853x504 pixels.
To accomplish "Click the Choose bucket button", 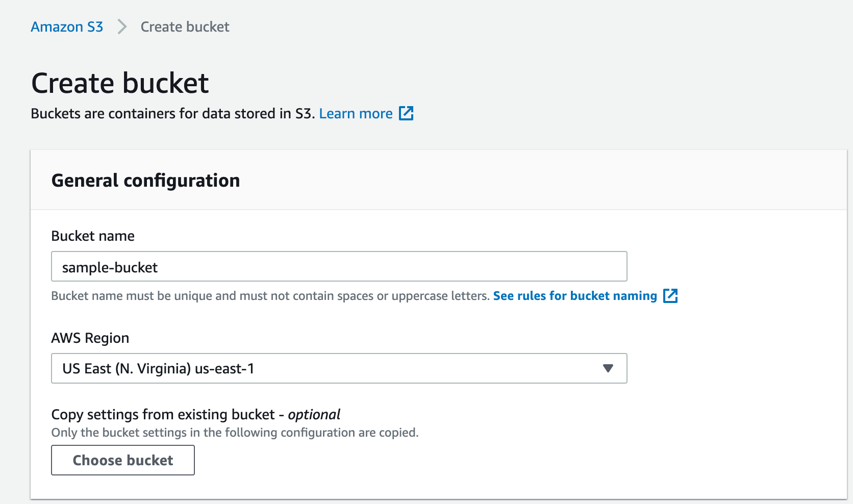I will pos(123,460).
